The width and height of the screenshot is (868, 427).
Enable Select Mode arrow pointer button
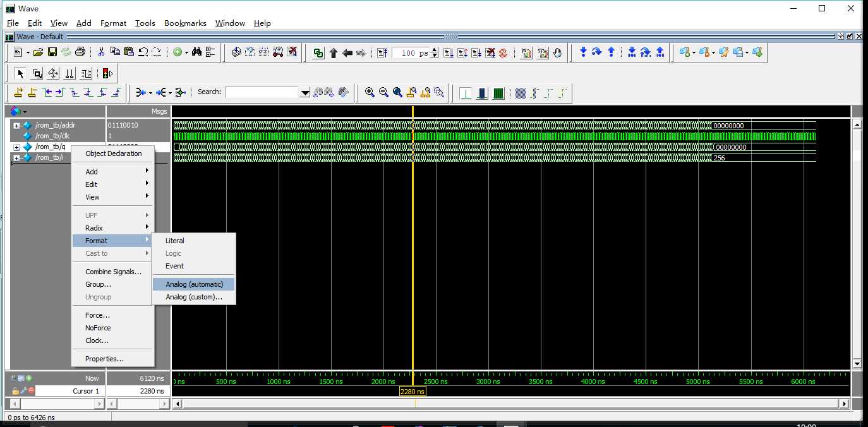point(20,73)
